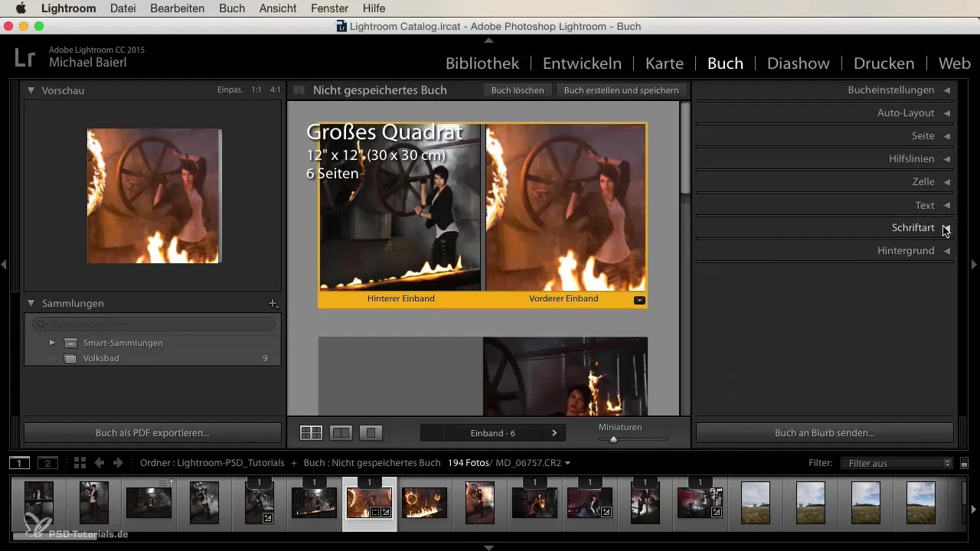Screen dimensions: 980x551
Task: Open the Buch menu in the menu bar
Action: [x=232, y=8]
